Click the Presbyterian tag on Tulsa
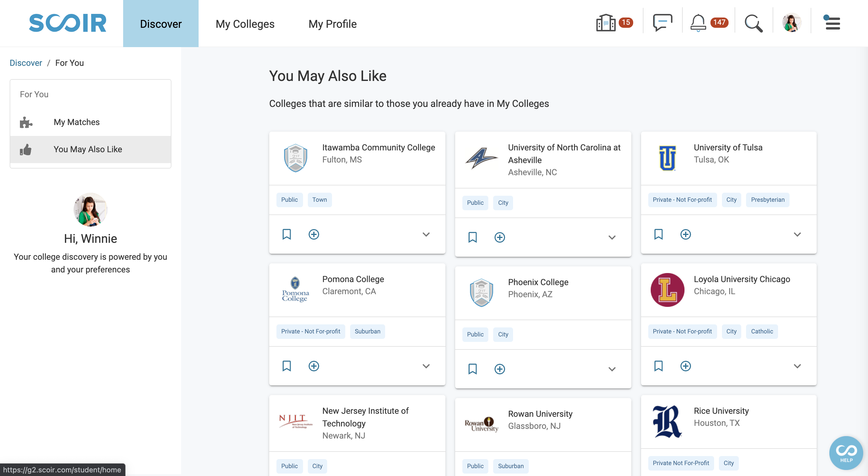The height and width of the screenshot is (476, 868). pos(767,200)
